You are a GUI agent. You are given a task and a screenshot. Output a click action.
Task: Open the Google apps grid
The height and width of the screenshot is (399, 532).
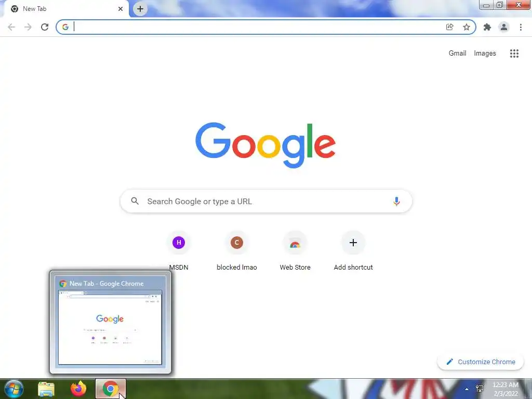click(514, 54)
